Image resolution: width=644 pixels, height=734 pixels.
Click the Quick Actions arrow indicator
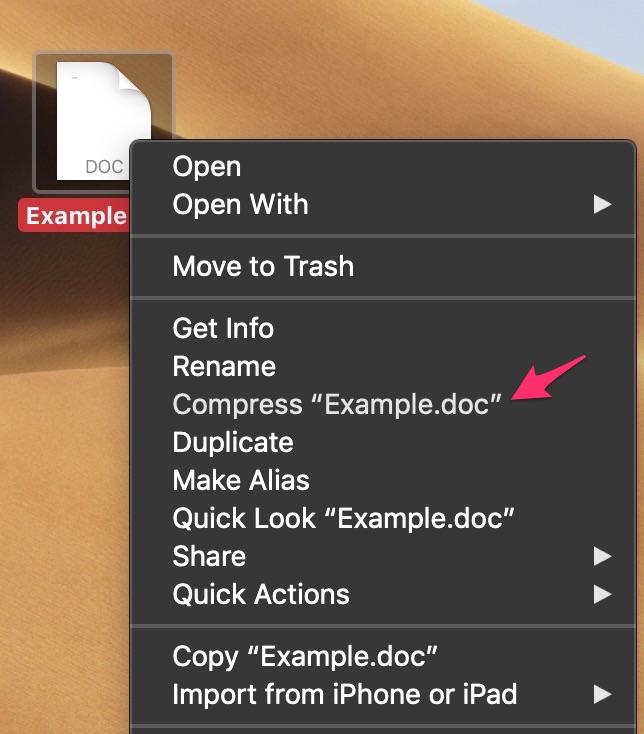[x=602, y=595]
